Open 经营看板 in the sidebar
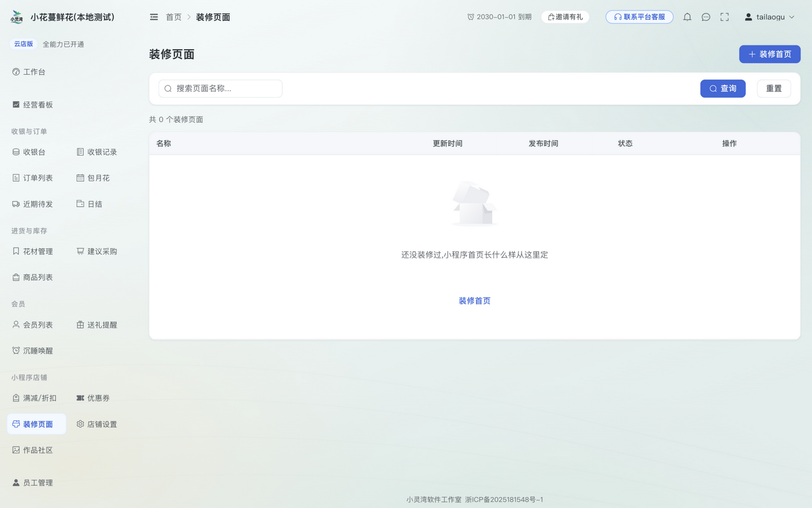Viewport: 812px width, 508px height. (x=37, y=104)
